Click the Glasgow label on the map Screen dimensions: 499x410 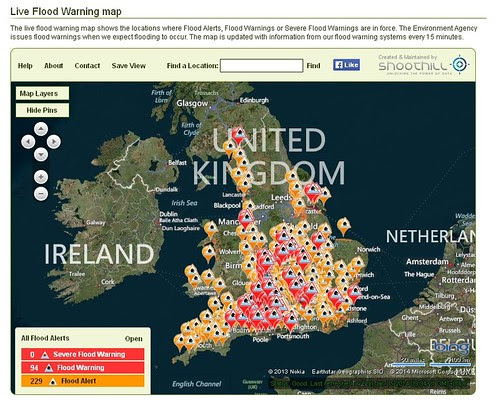(x=192, y=103)
